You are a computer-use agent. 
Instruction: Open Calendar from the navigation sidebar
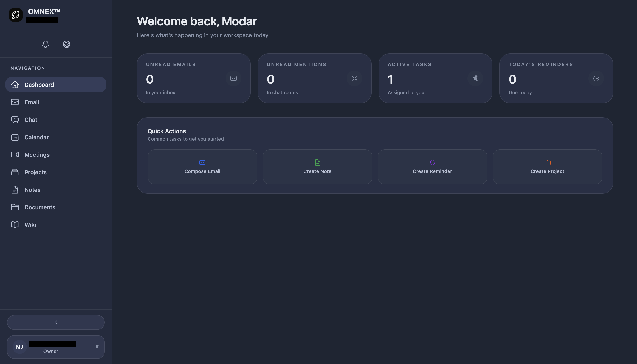pyautogui.click(x=37, y=137)
